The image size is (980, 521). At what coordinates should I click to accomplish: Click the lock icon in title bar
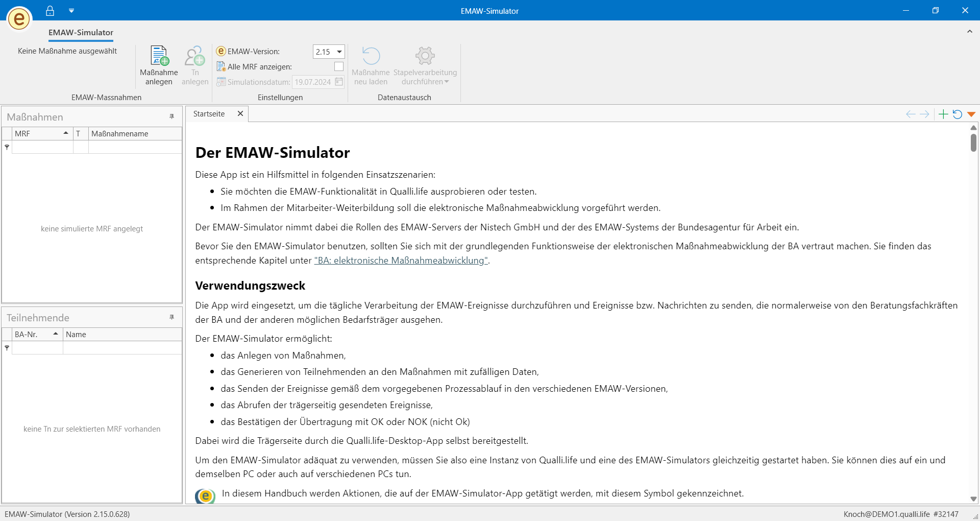(50, 11)
